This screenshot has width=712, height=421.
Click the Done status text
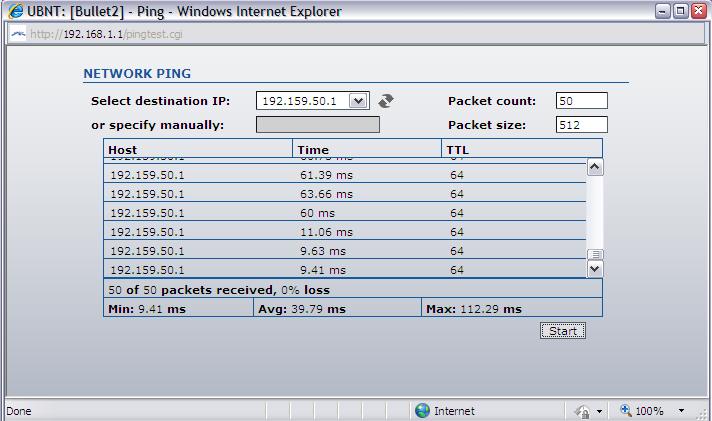click(x=19, y=411)
